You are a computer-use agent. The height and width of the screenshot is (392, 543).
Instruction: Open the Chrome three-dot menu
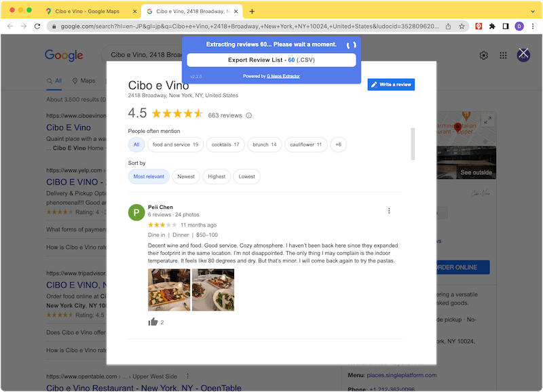click(x=533, y=26)
